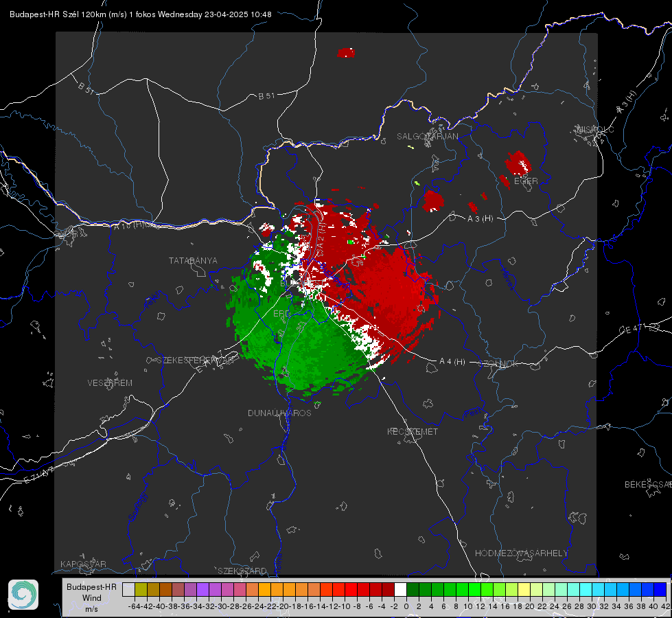Click the HÓDMEZŐVÁSÁRHELY city label

(x=521, y=553)
